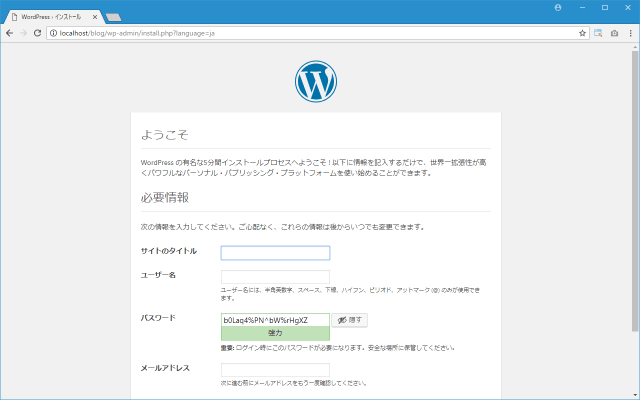The image size is (640, 400).
Task: Click the address bar URL
Action: coord(137,33)
